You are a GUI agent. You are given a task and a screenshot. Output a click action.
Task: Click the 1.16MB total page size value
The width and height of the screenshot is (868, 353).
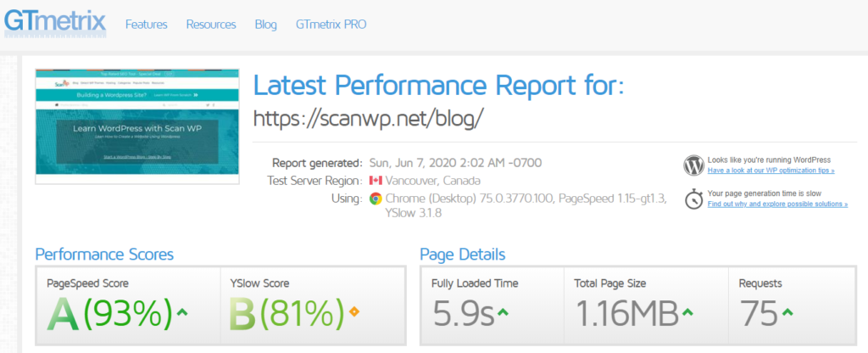[626, 314]
